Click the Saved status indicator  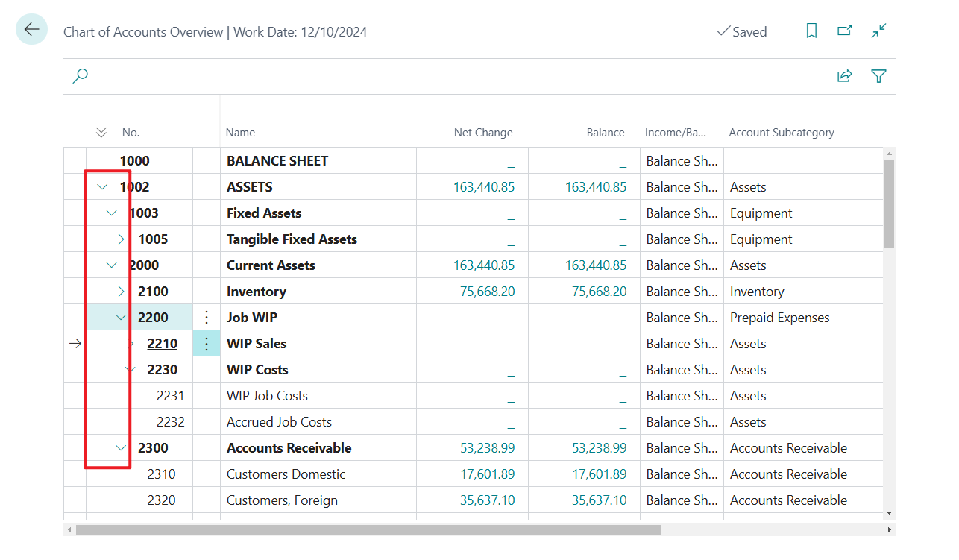[742, 31]
